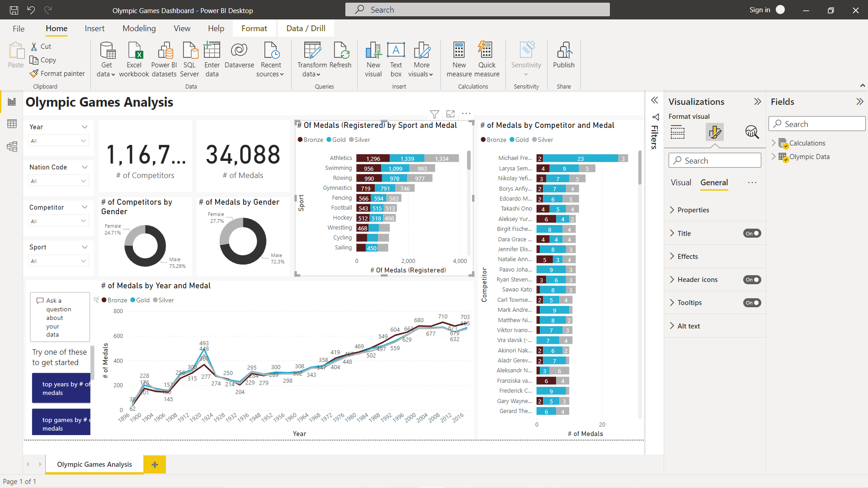Image resolution: width=868 pixels, height=488 pixels.
Task: Turn off the Title toggle
Action: tap(752, 234)
